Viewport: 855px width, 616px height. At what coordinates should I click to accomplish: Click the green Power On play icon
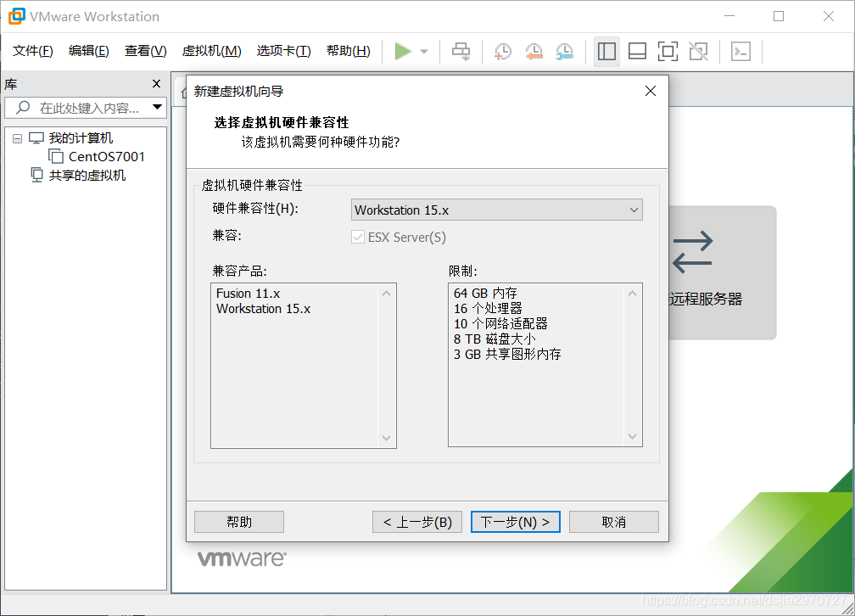[402, 51]
